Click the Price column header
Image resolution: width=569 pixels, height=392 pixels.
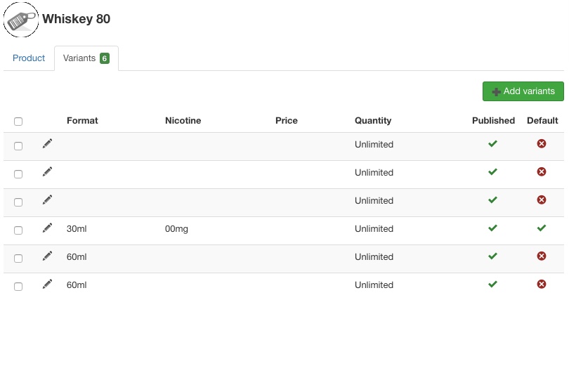[286, 121]
